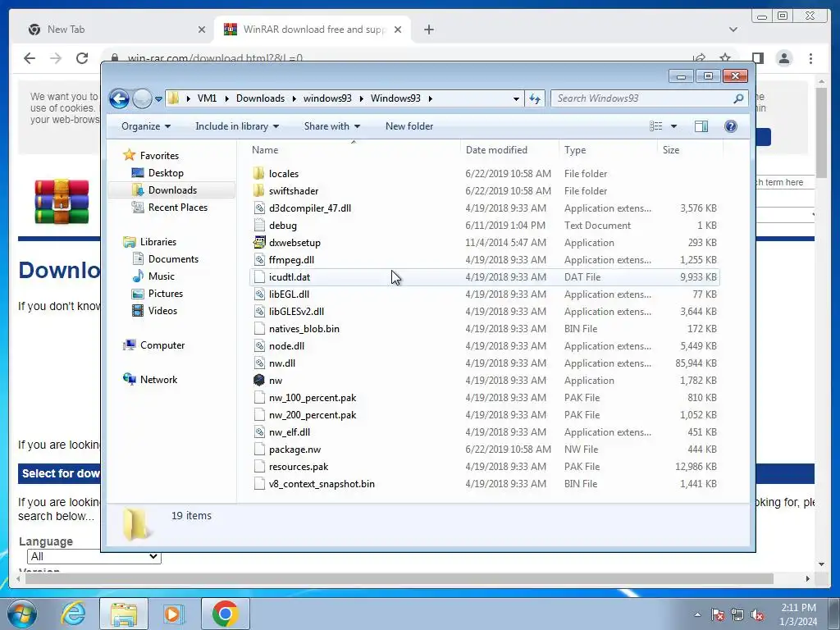
Task: Open recent locations dropdown beside nav arrows
Action: (158, 99)
